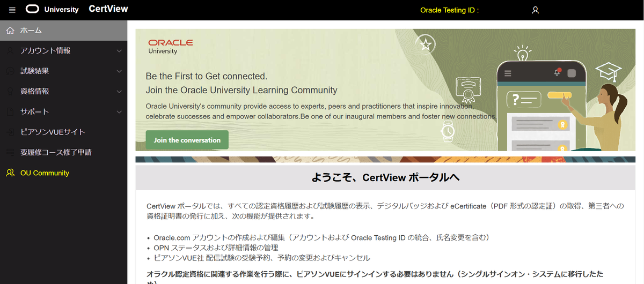Click the CertView title in header

(x=108, y=9)
